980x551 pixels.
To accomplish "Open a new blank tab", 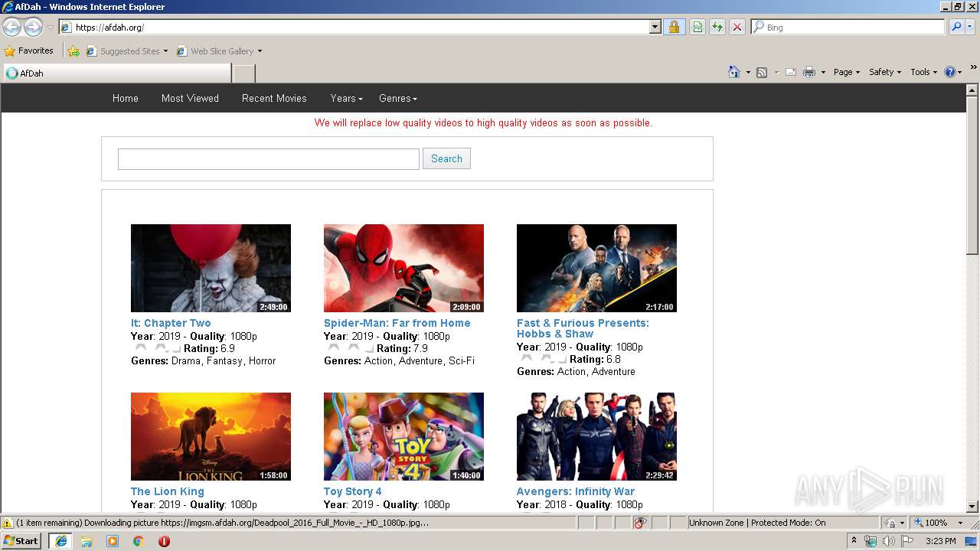I will click(243, 73).
